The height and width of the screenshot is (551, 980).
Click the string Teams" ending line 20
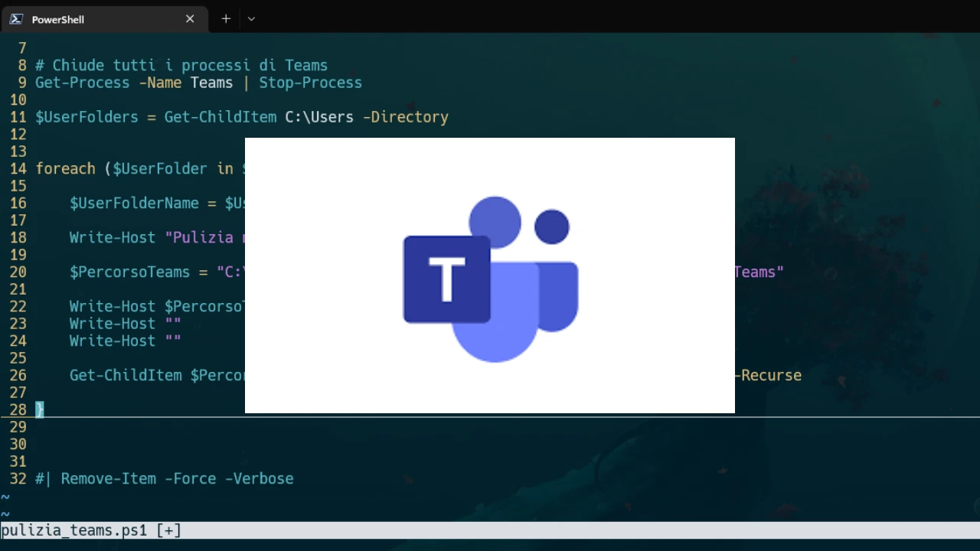[x=759, y=272]
